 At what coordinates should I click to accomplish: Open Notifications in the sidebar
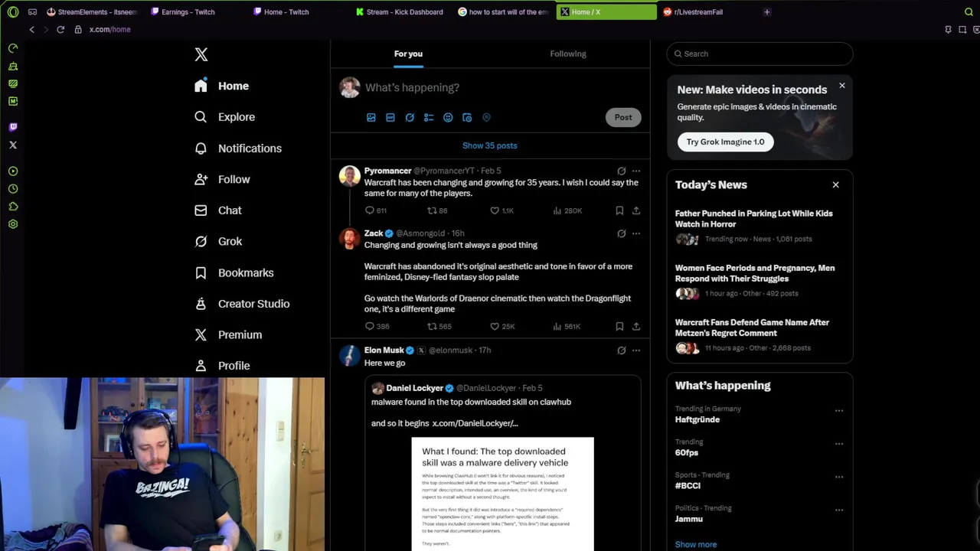click(238, 148)
